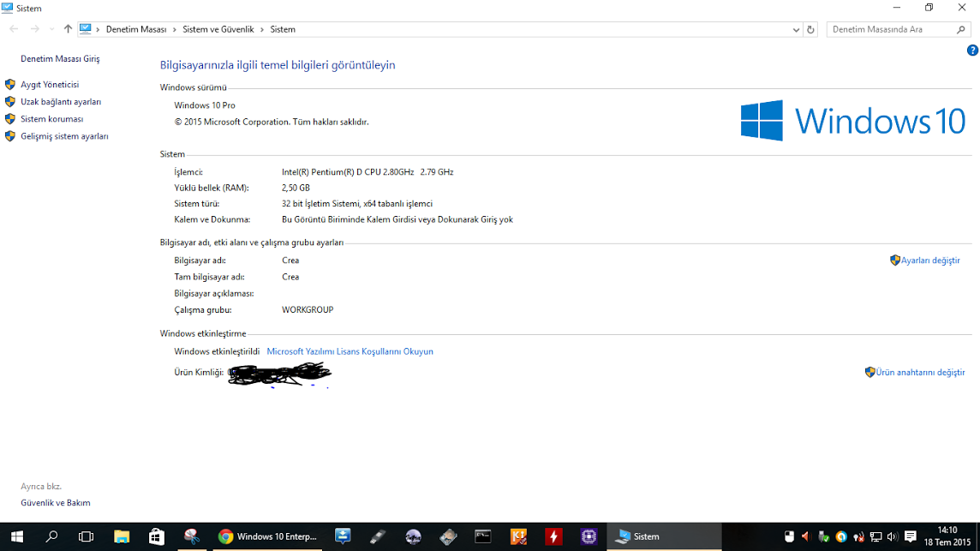The width and height of the screenshot is (980, 551).
Task: Expand chevron after Sistem ve Güvenlik breadcrumb
Action: 262,29
